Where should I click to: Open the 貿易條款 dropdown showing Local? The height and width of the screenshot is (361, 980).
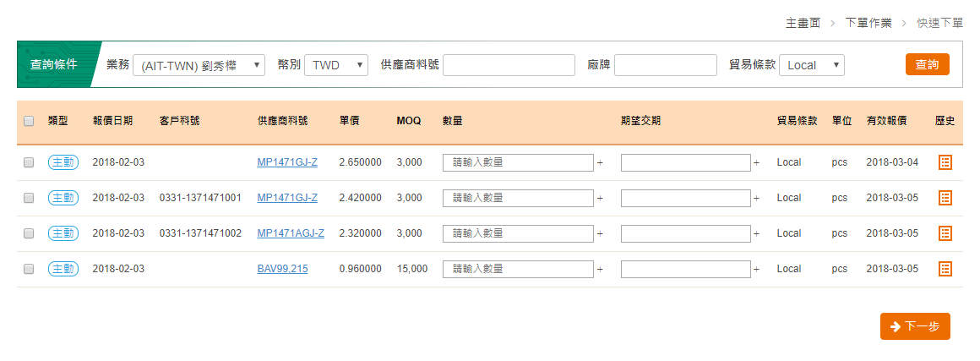coord(811,65)
